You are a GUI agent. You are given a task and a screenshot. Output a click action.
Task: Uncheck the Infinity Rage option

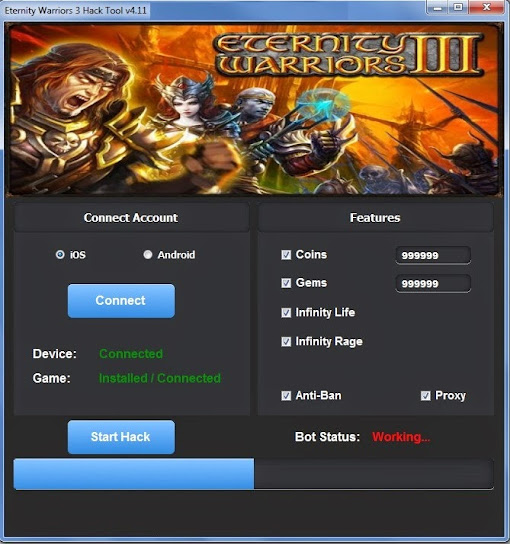[x=286, y=341]
